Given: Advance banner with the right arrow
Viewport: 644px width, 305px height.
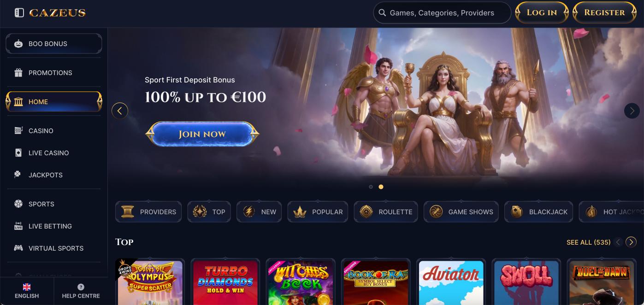Looking at the screenshot, I should pyautogui.click(x=632, y=111).
